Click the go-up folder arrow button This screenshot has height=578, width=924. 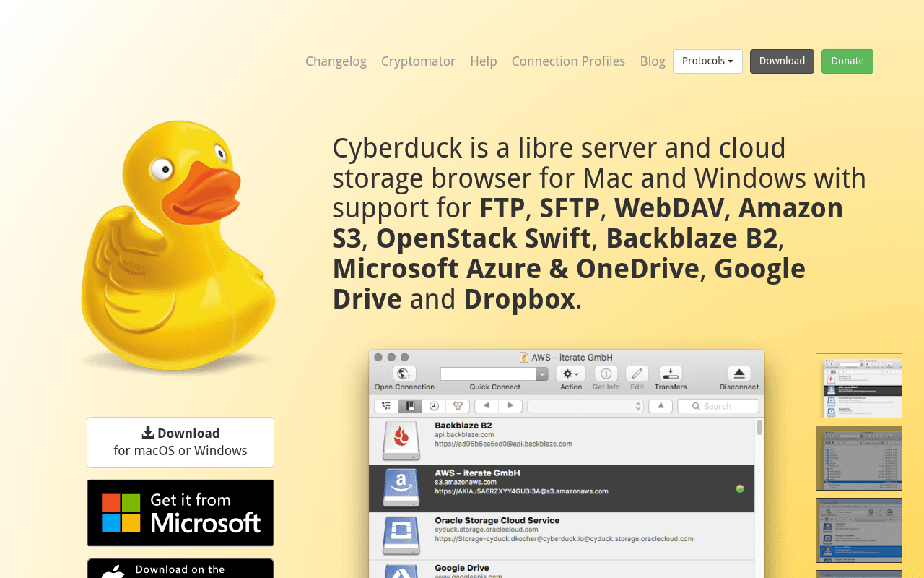[661, 406]
